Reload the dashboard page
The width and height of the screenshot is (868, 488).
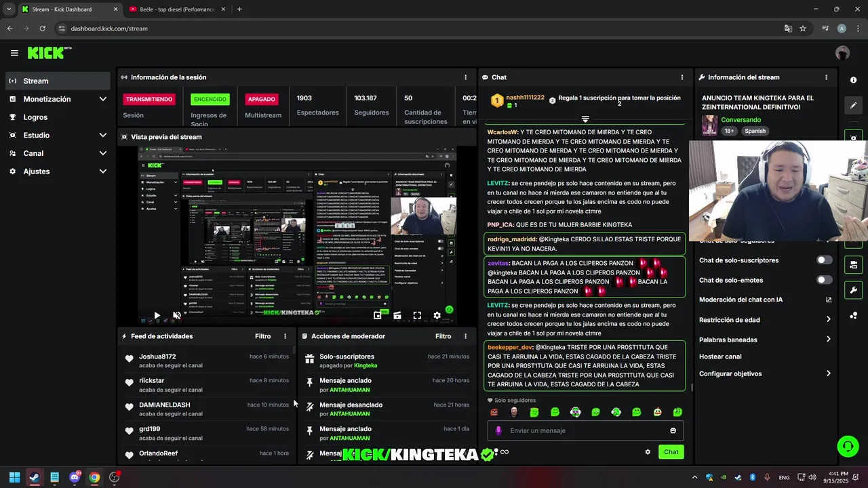click(x=42, y=28)
